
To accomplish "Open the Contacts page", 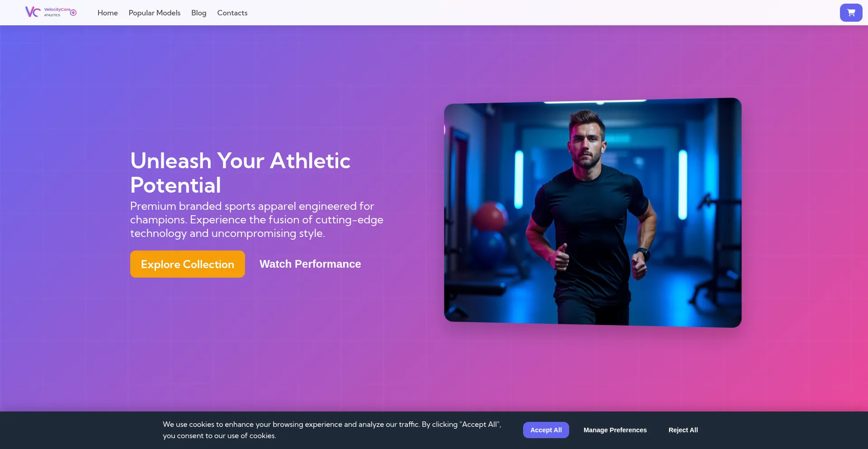I will tap(232, 13).
